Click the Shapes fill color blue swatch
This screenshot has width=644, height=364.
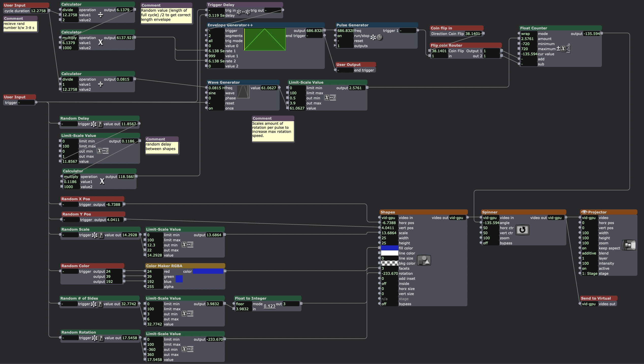[389, 248]
